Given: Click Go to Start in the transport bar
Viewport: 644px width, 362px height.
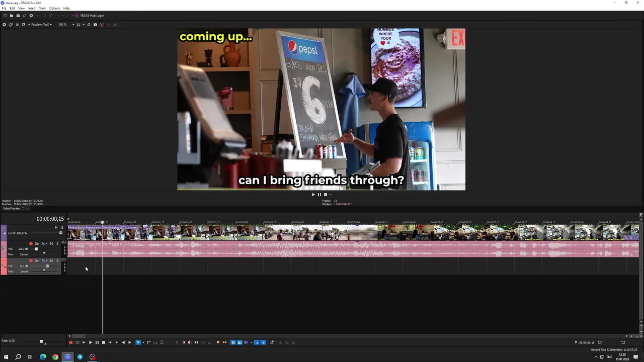Looking at the screenshot, I should (110, 342).
